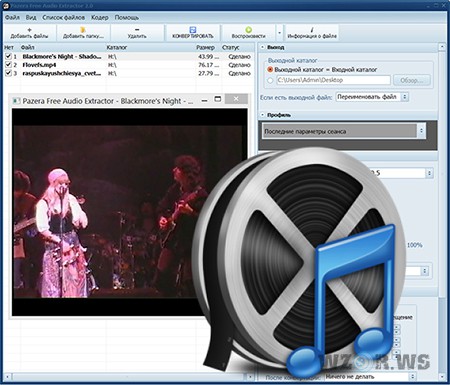Play file with Воспроизвести icon

pos(248,30)
